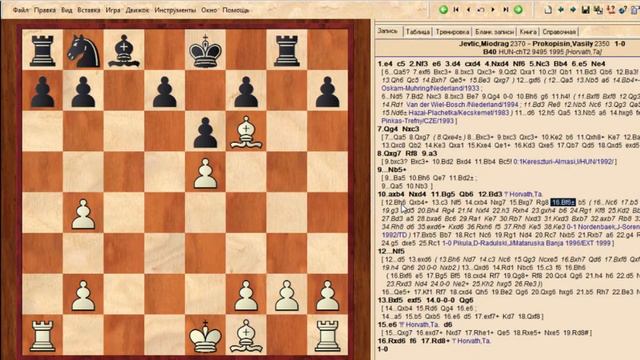Switch to the Таблица tab

tap(418, 31)
